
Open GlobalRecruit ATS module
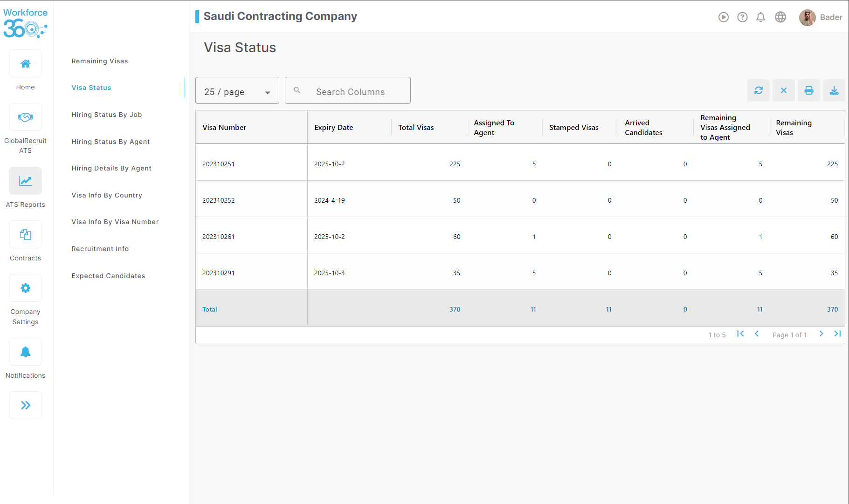click(25, 126)
